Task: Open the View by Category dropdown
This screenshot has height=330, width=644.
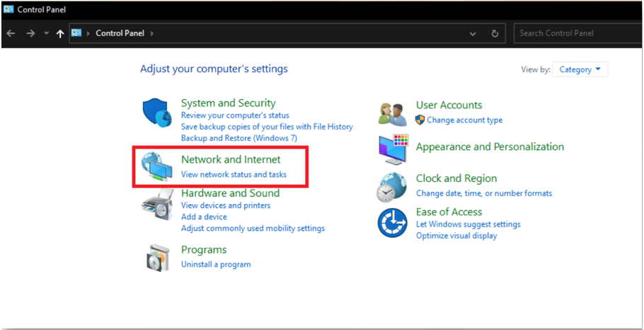Action: pos(580,69)
